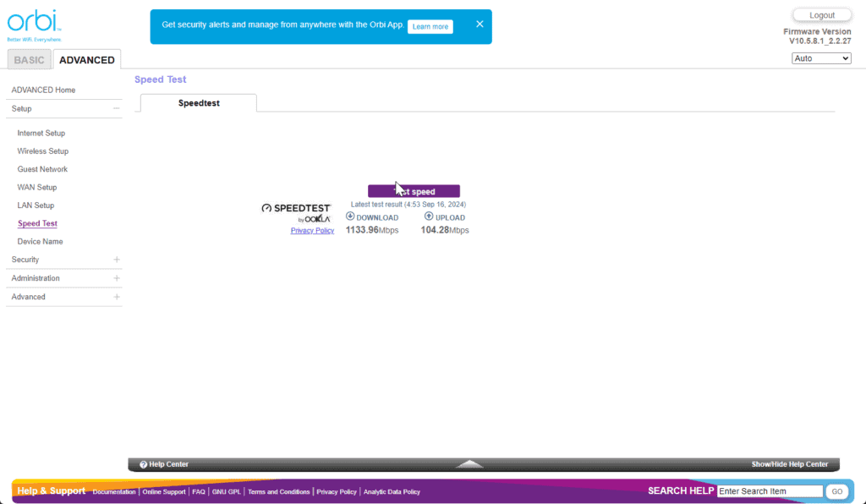Collapse the Setup menu section

(117, 109)
